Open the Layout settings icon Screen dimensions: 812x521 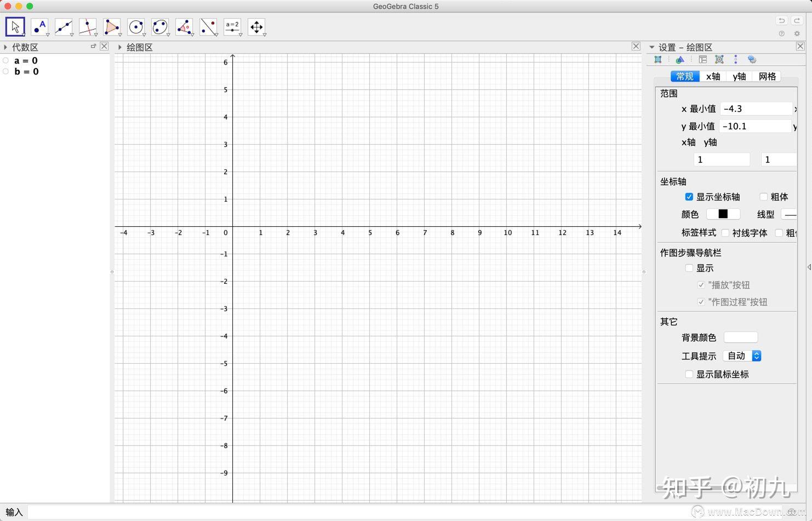(702, 60)
